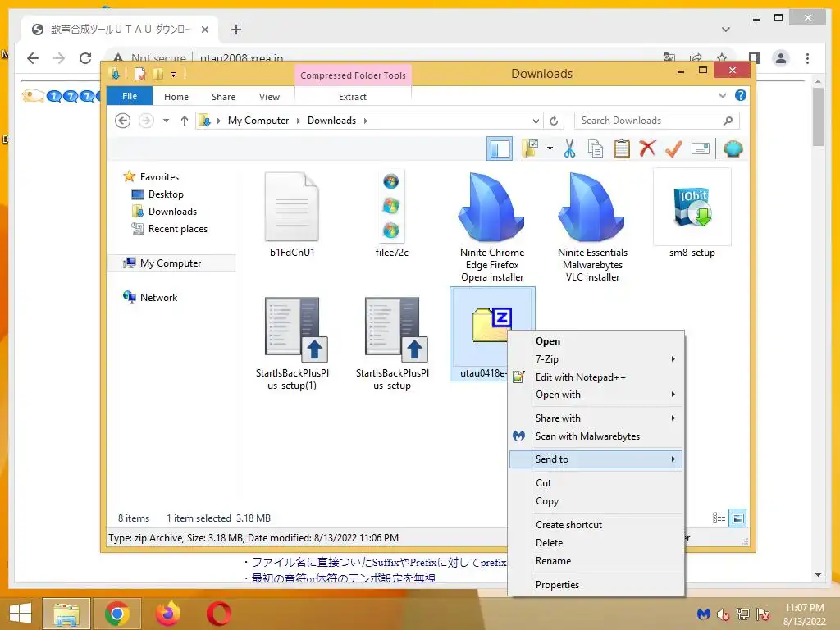Open recent locations dropdown next to Forward

coord(166,121)
